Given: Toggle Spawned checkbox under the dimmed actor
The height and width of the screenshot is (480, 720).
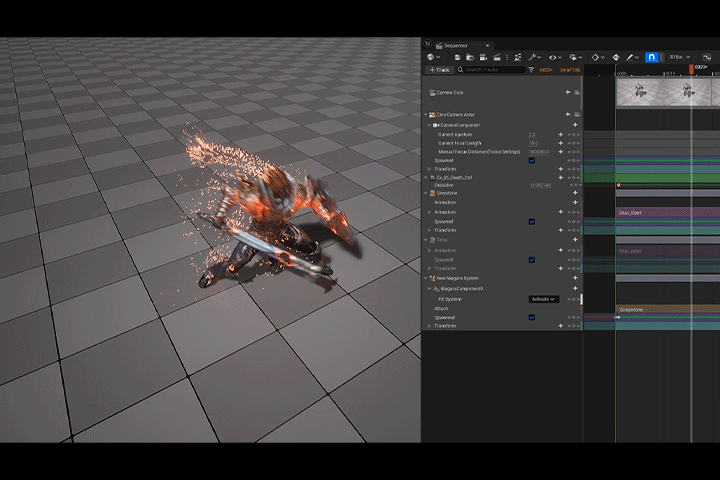Looking at the screenshot, I should (x=532, y=260).
